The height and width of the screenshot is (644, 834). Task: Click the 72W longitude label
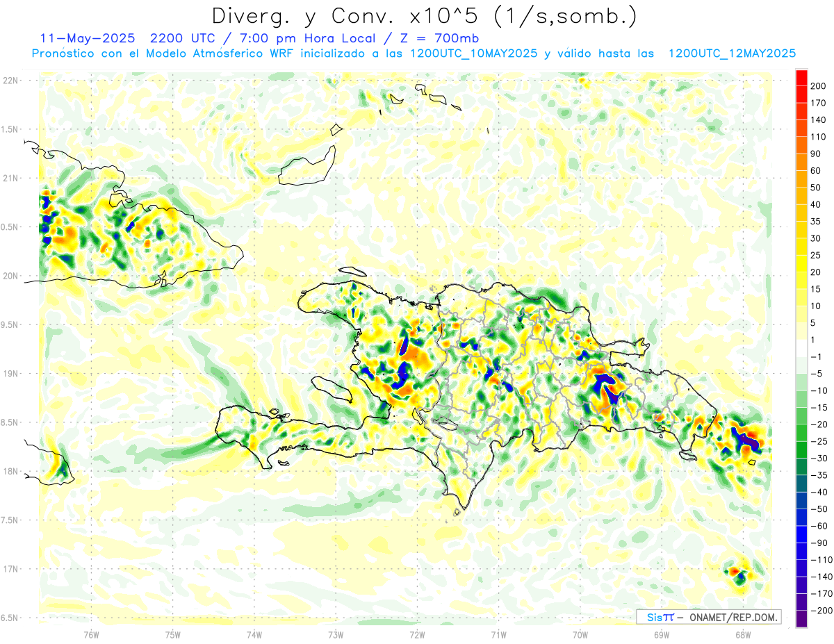417,634
